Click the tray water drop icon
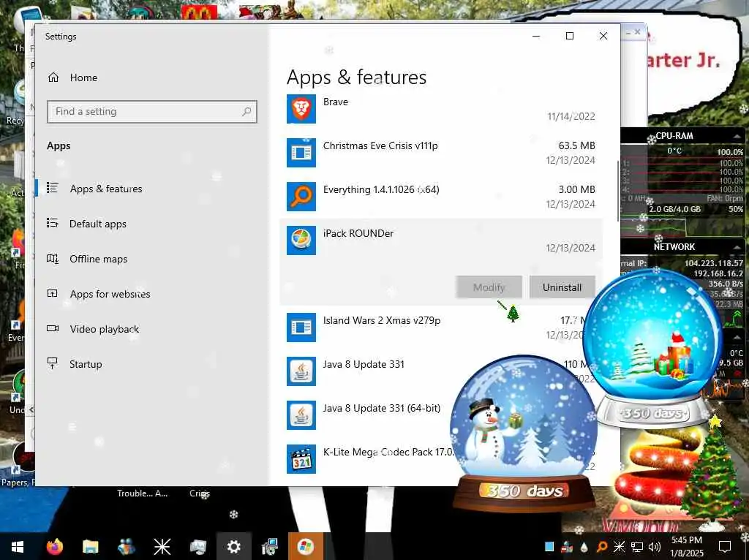This screenshot has height=560, width=749. click(x=584, y=547)
